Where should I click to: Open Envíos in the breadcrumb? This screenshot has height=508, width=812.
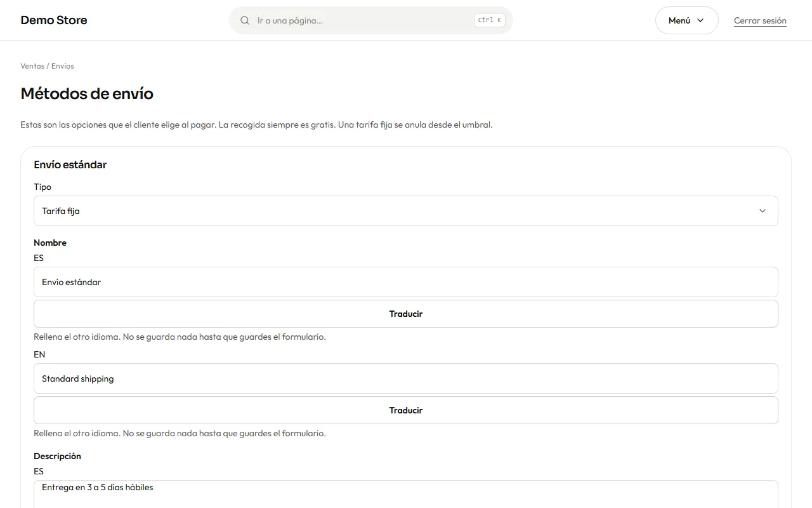point(63,66)
